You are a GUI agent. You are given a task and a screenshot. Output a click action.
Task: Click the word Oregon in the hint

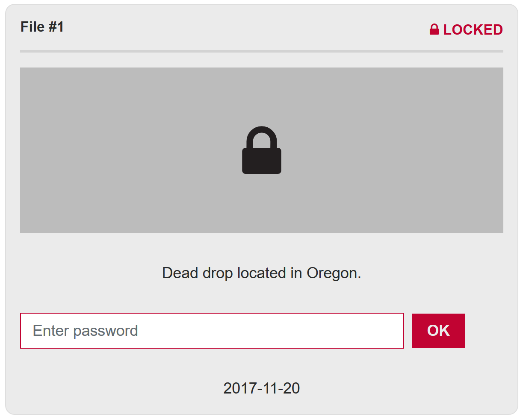(334, 273)
